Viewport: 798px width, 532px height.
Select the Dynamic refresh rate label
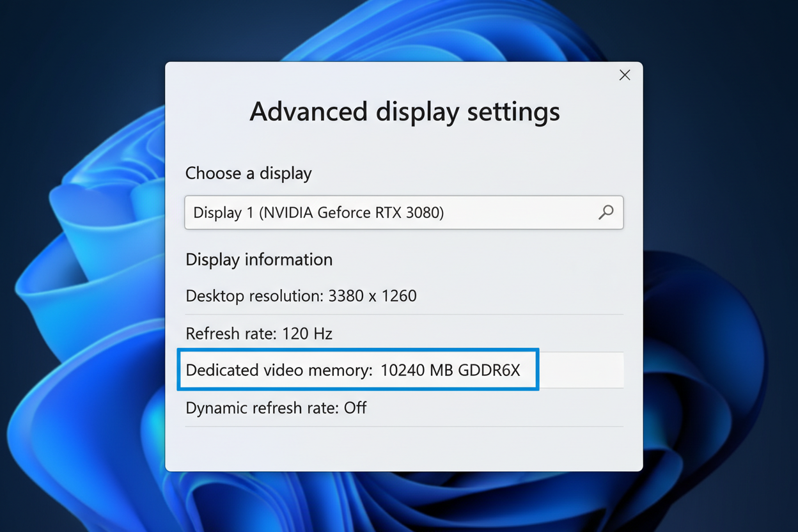tap(262, 408)
